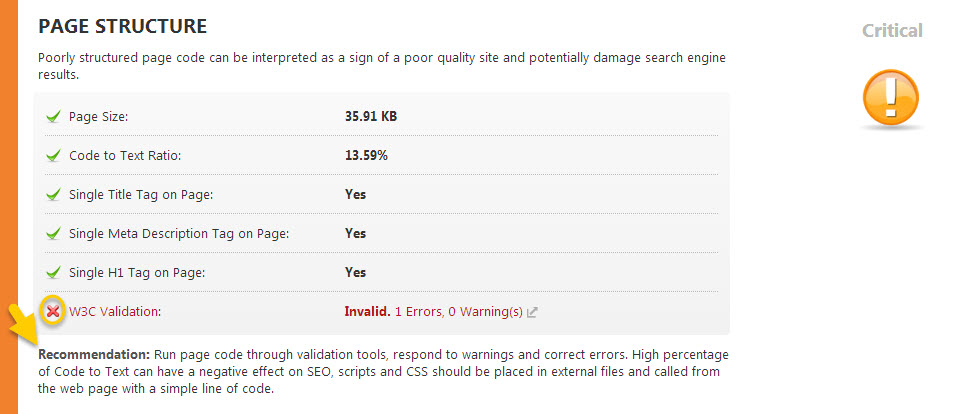The image size is (970, 414).
Task: Click the red X icon for W3C Validation
Action: click(x=53, y=312)
